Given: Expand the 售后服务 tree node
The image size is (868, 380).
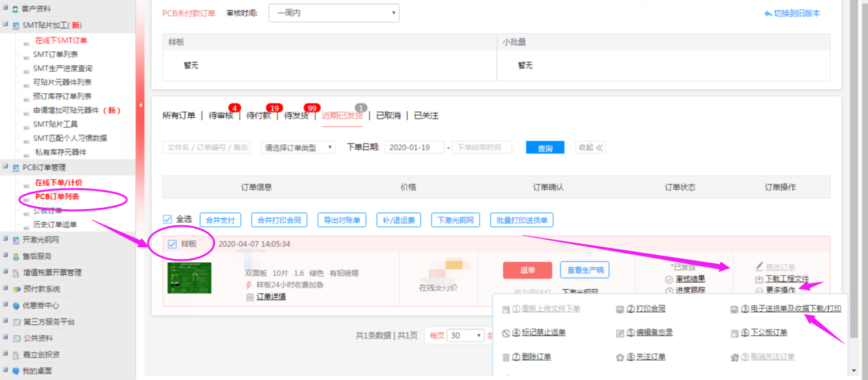Looking at the screenshot, I should tap(6, 256).
